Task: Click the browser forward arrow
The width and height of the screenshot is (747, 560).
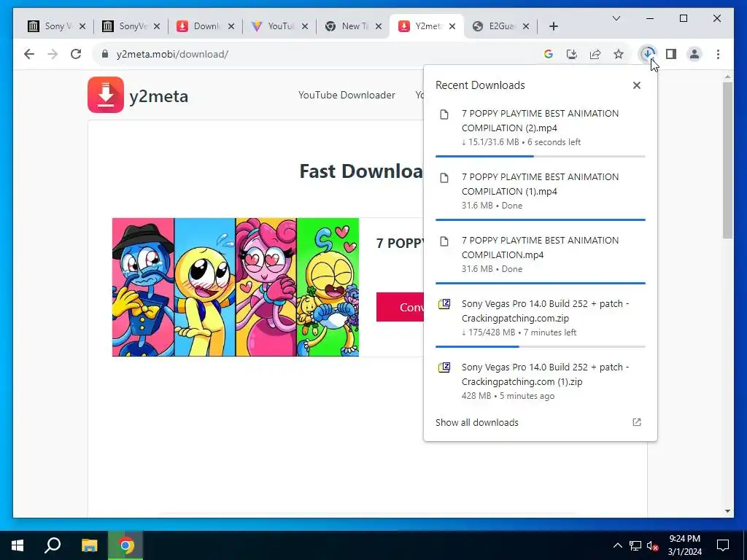Action: [x=53, y=54]
